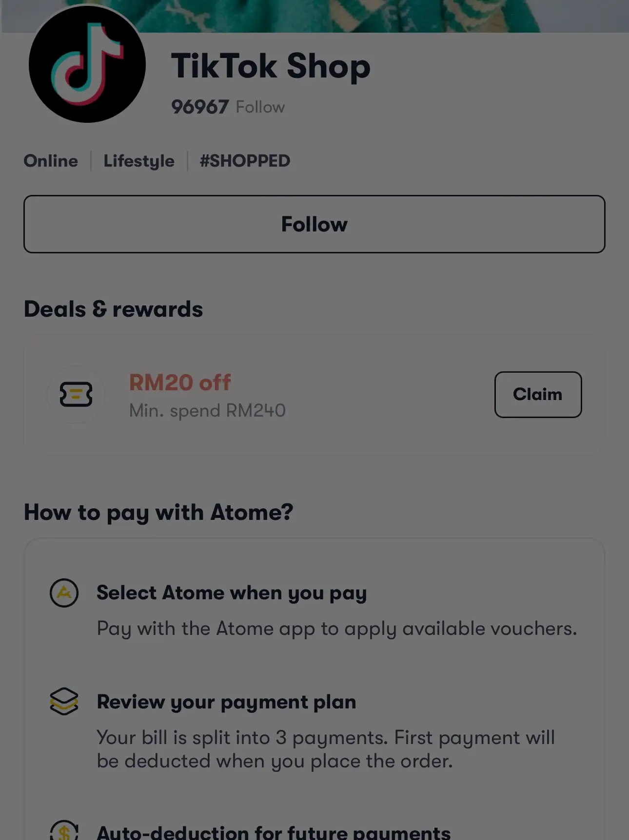This screenshot has width=629, height=840.
Task: Click the dollar auto-deduction icon
Action: coord(64,830)
